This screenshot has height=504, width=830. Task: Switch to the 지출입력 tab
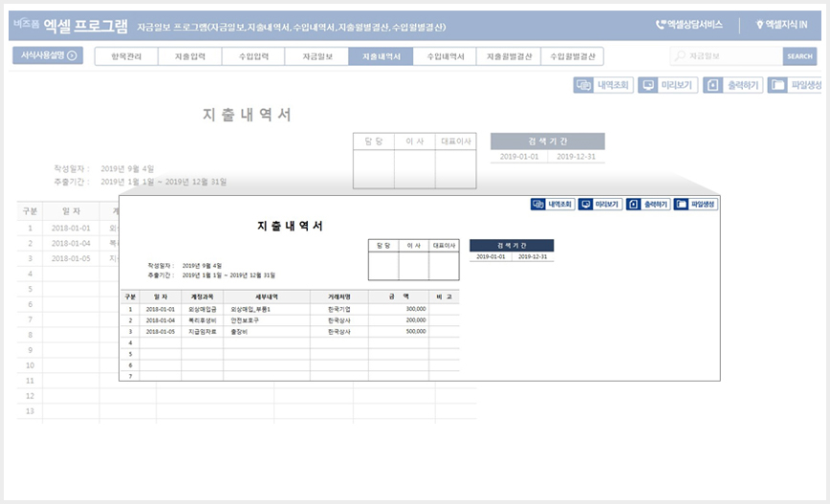coord(189,56)
